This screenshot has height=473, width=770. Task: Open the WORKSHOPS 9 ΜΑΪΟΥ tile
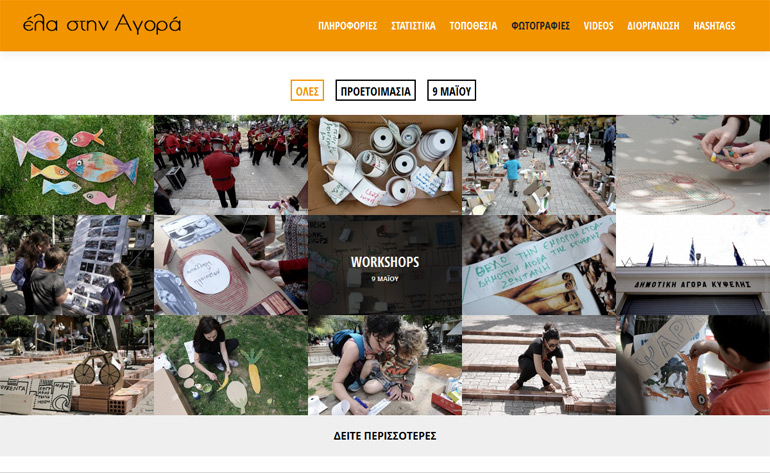pos(385,265)
